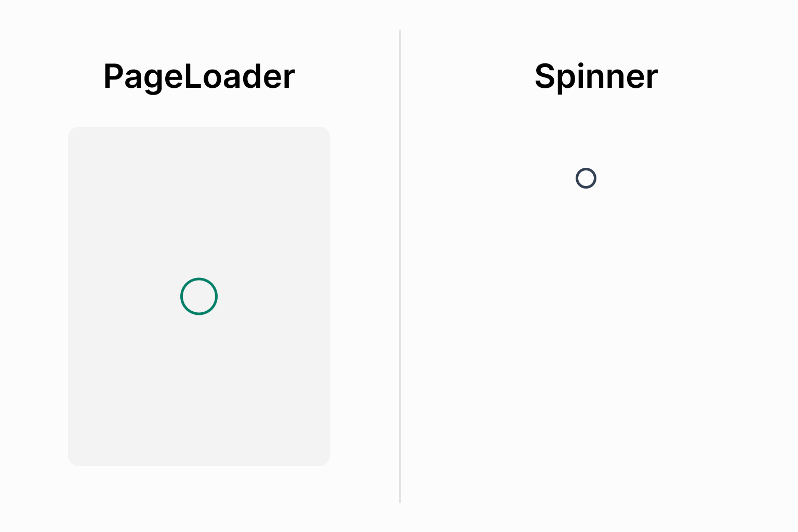Select the PageLoader title
This screenshot has width=798, height=532.
point(199,76)
